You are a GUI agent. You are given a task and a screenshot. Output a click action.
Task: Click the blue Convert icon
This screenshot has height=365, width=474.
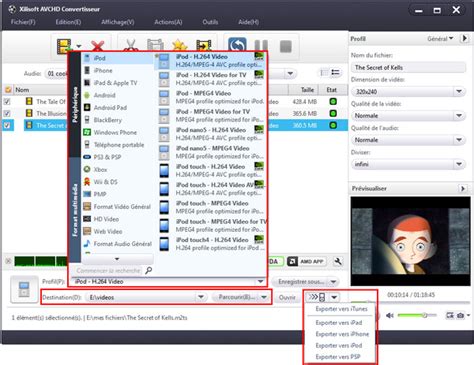(237, 46)
